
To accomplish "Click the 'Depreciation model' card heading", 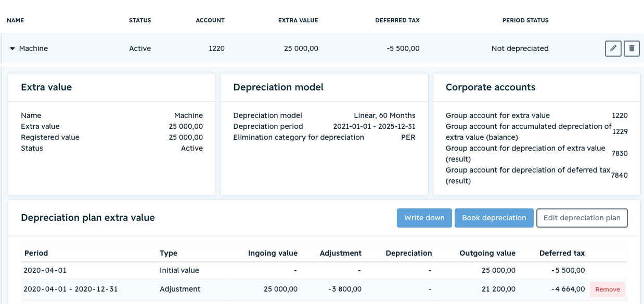I will click(x=278, y=87).
